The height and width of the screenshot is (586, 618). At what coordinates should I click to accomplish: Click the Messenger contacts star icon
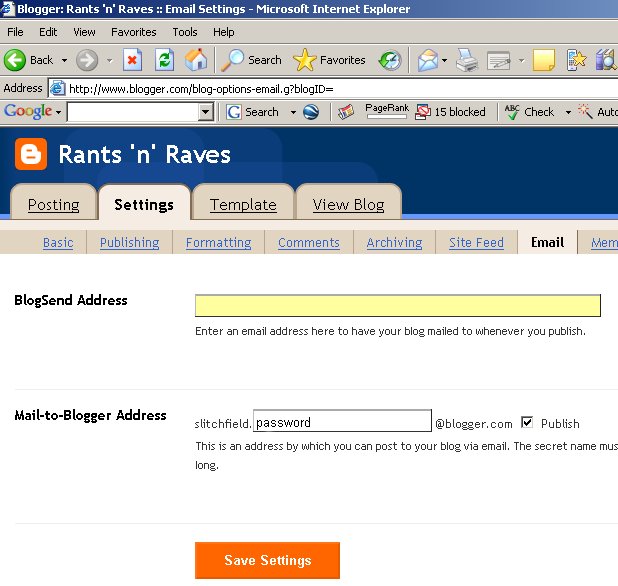(x=576, y=60)
